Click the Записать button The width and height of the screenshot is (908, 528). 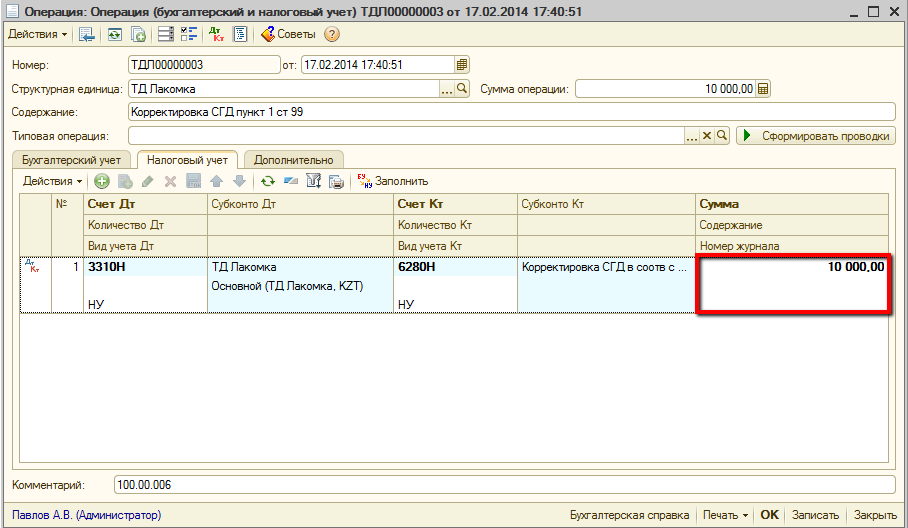click(815, 515)
